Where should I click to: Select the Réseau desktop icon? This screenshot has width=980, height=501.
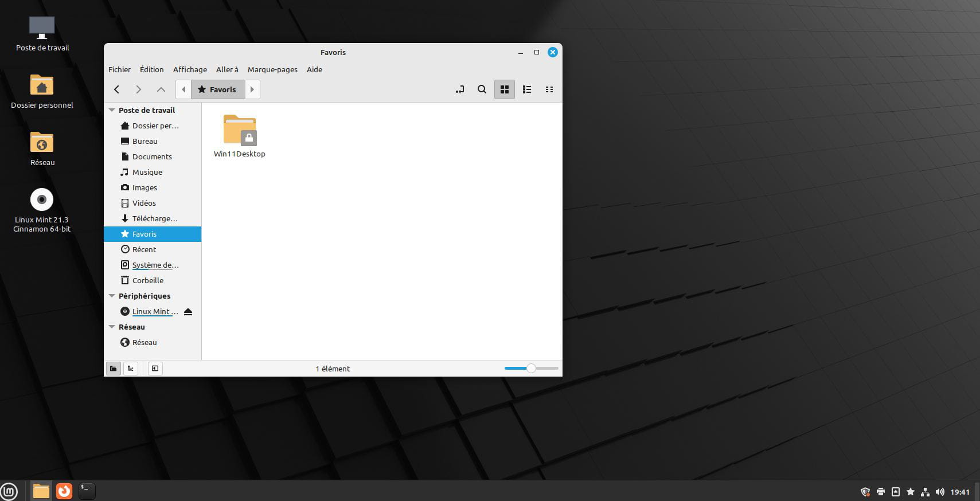pyautogui.click(x=42, y=148)
